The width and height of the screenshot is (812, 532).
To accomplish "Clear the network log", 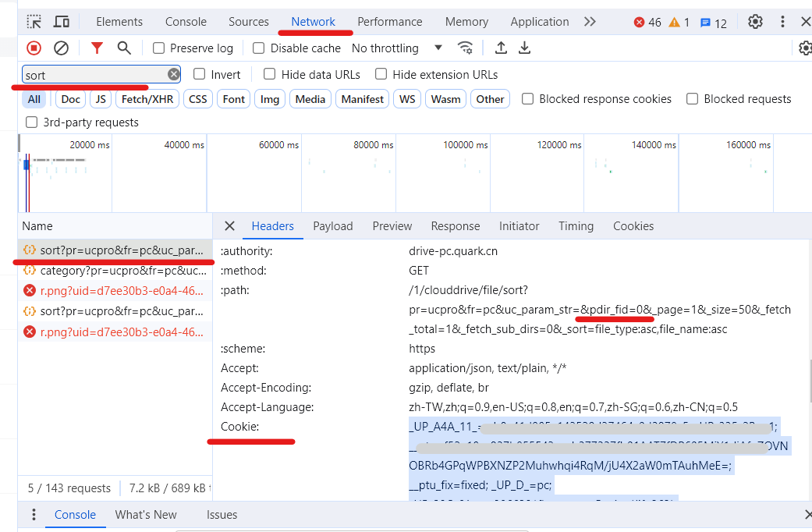I will pos(61,48).
